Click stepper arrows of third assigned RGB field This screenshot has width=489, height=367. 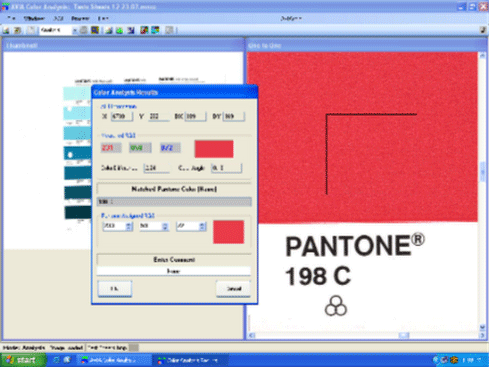pos(202,226)
